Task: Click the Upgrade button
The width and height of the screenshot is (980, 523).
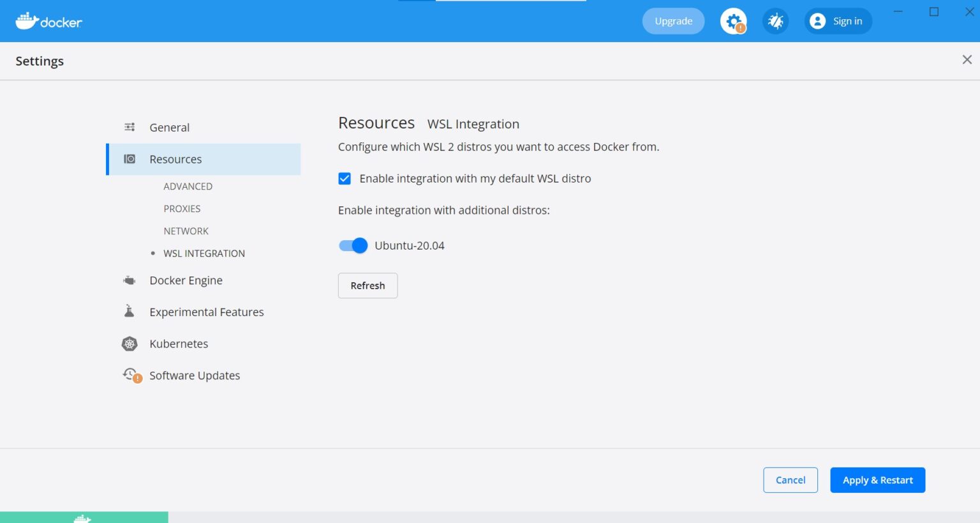Action: [x=673, y=21]
